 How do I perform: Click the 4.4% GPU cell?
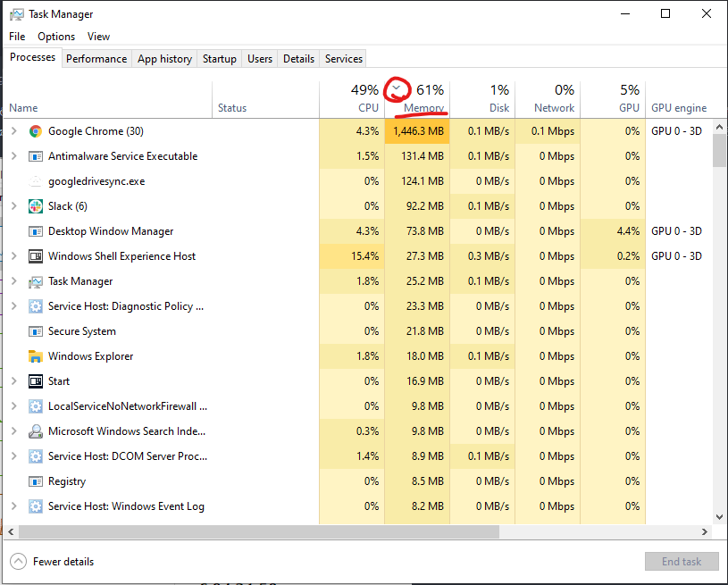(x=613, y=231)
